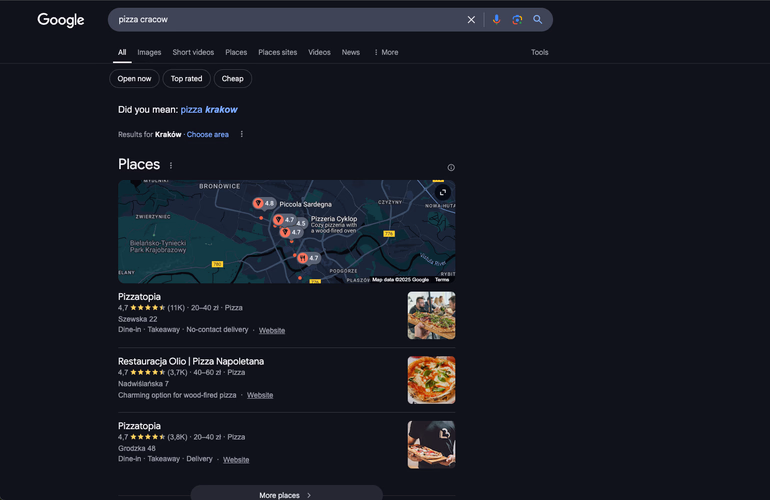770x500 pixels.
Task: Open the Pizzatopia Szewska 22 photo thumbnail
Action: click(431, 315)
